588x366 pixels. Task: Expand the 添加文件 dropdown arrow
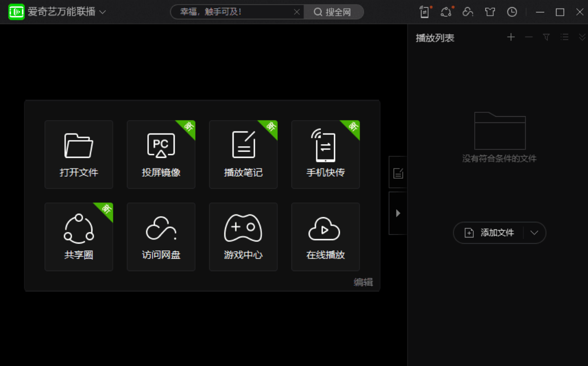[x=534, y=232]
